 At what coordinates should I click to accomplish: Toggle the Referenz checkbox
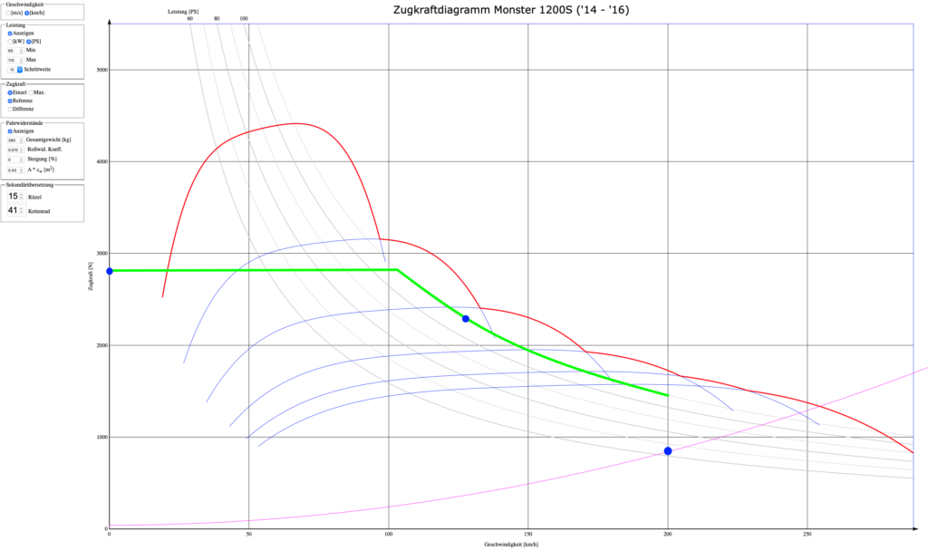click(10, 101)
